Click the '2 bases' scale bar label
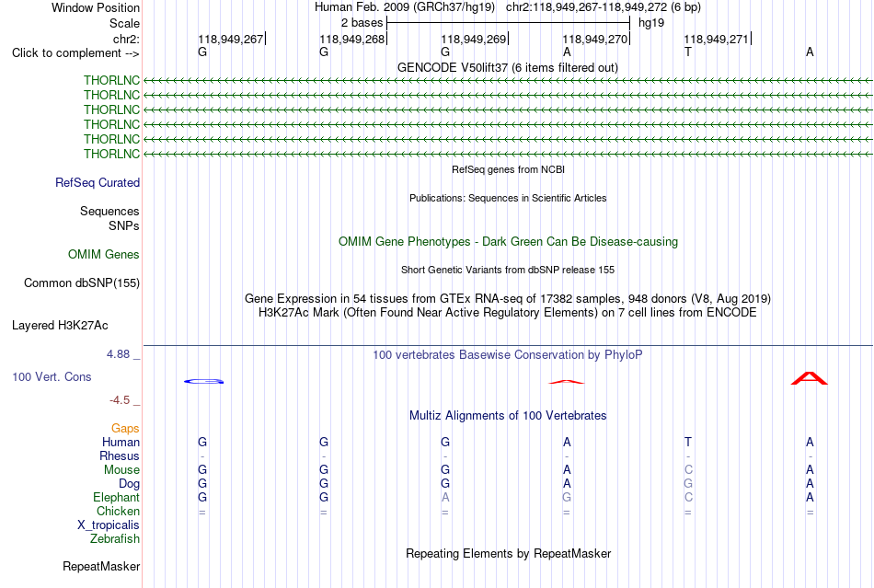874x588 pixels. click(362, 23)
